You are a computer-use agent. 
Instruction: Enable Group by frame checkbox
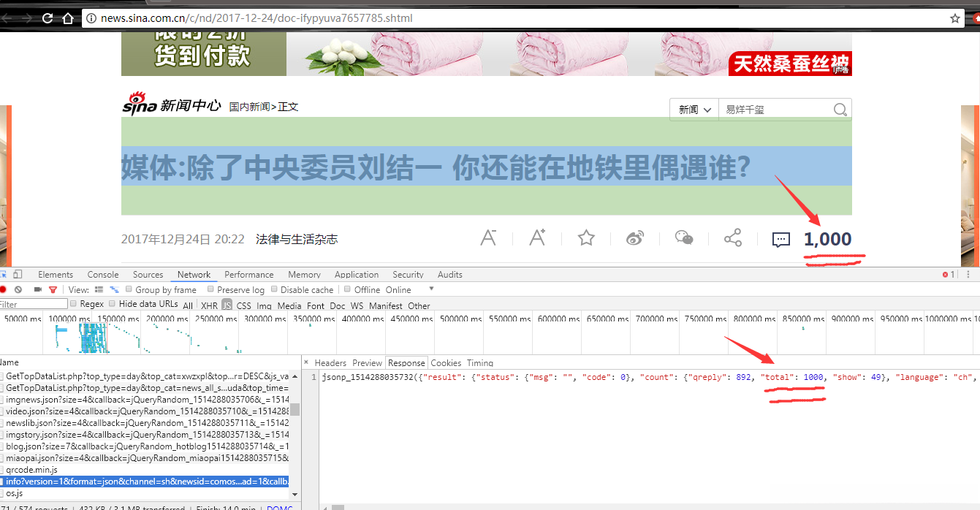click(129, 289)
